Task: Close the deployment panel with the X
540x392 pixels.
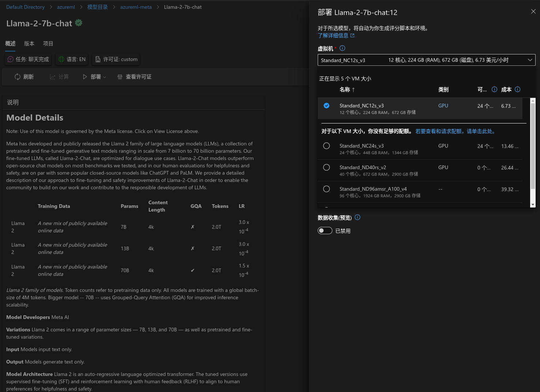Action: (533, 12)
